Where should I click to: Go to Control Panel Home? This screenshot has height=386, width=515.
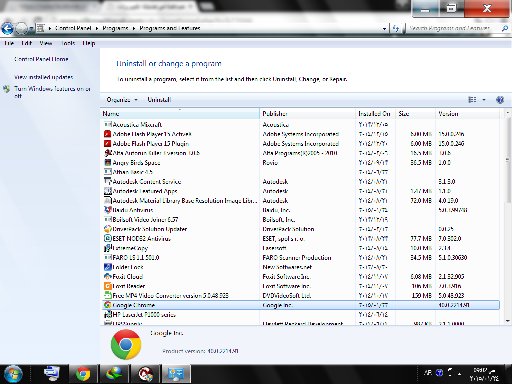tap(41, 59)
